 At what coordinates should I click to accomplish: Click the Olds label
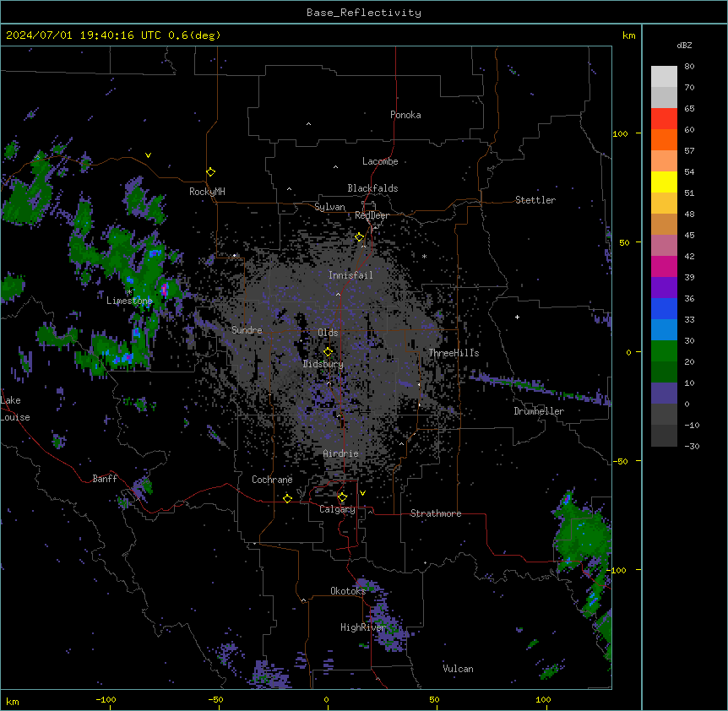click(328, 333)
